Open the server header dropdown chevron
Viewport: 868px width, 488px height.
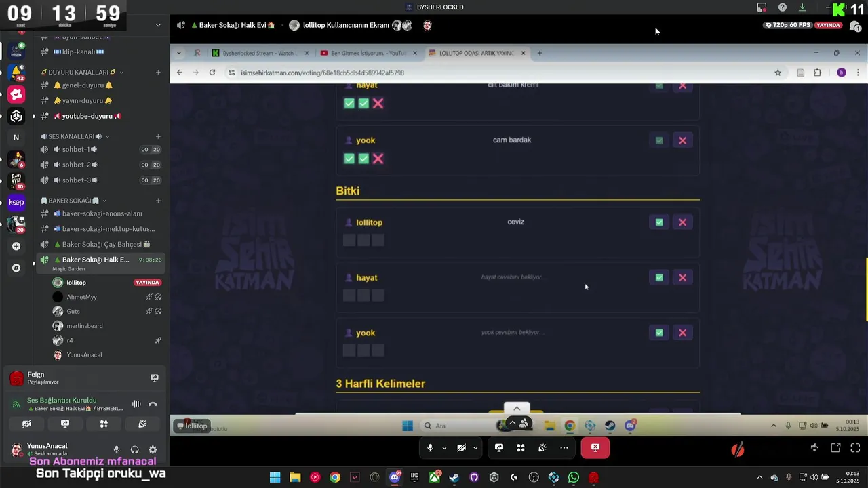pyautogui.click(x=158, y=25)
